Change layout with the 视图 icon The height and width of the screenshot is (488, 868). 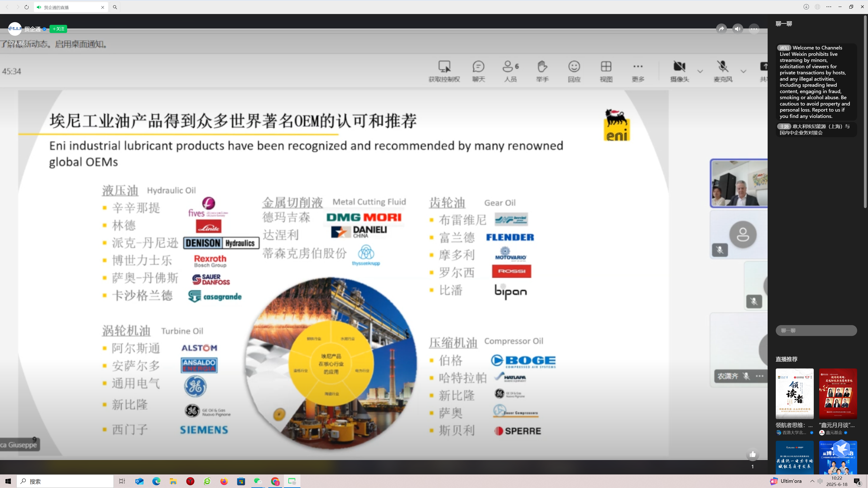606,71
